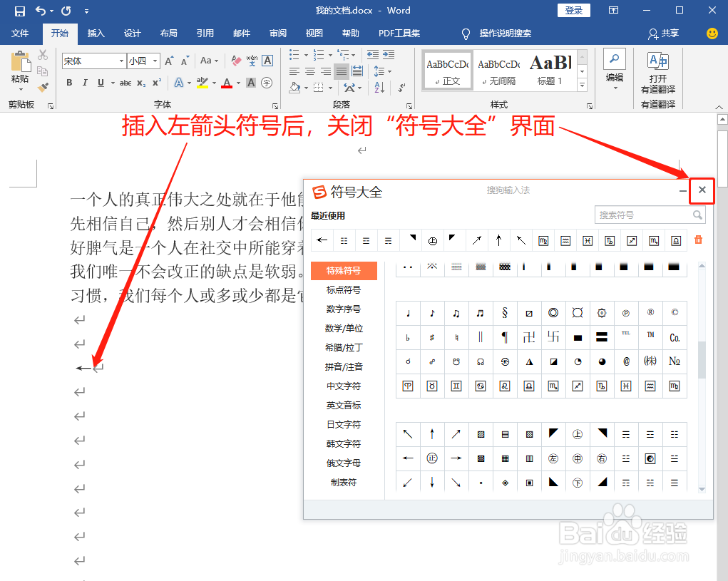The image size is (728, 581).
Task: Toggle Bold formatting
Action: (x=69, y=83)
